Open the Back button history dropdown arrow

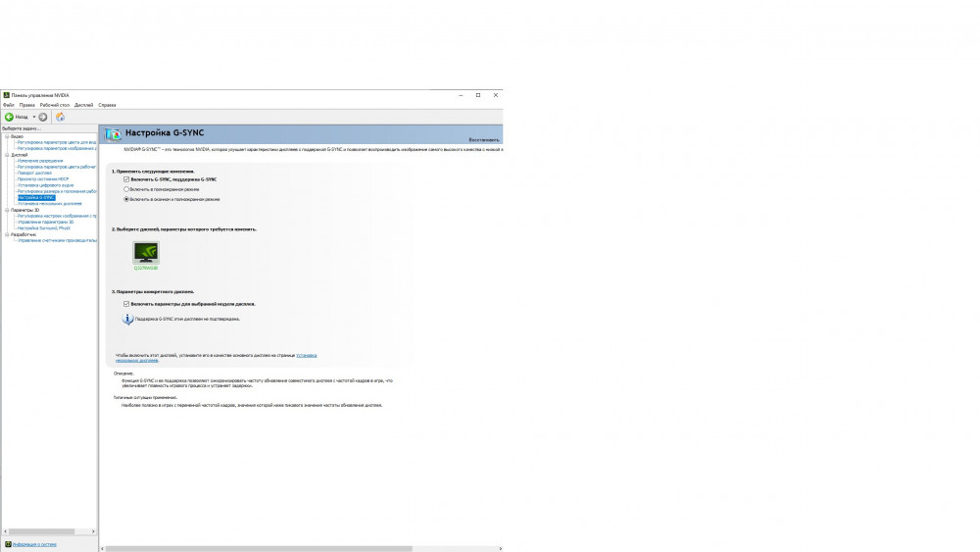click(x=33, y=117)
